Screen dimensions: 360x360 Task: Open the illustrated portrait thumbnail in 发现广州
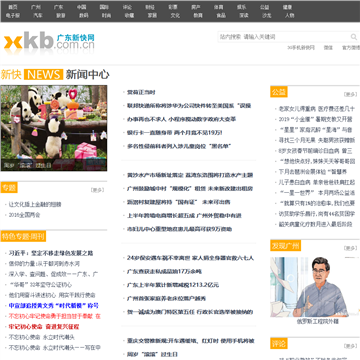315,287
